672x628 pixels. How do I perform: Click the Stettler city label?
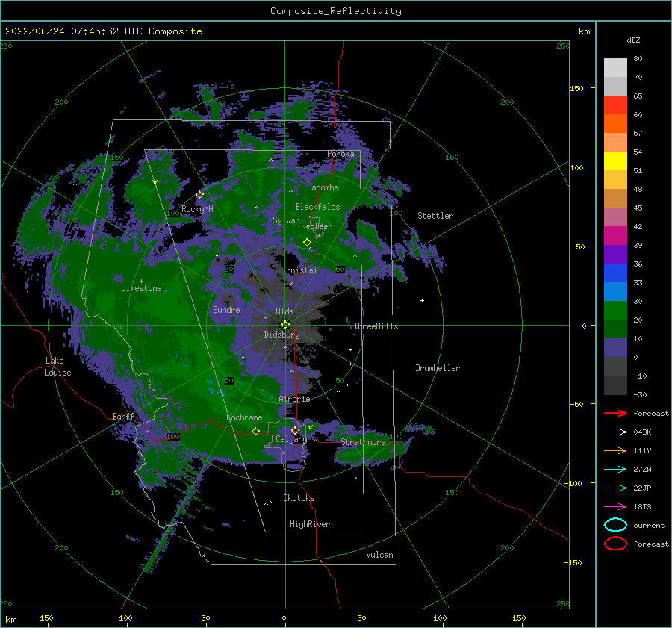point(435,216)
